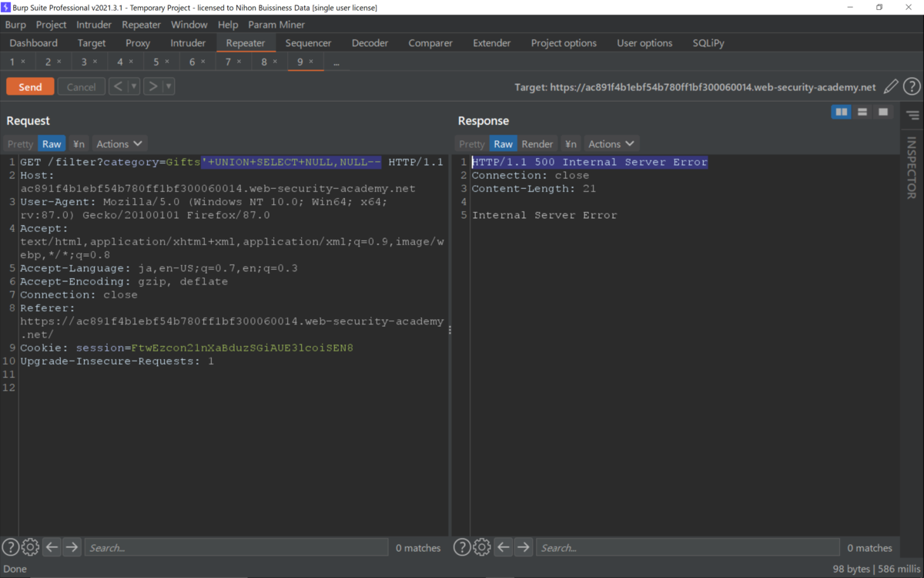Jump to previous Response search match
Screen dimensions: 924x578
coord(503,547)
